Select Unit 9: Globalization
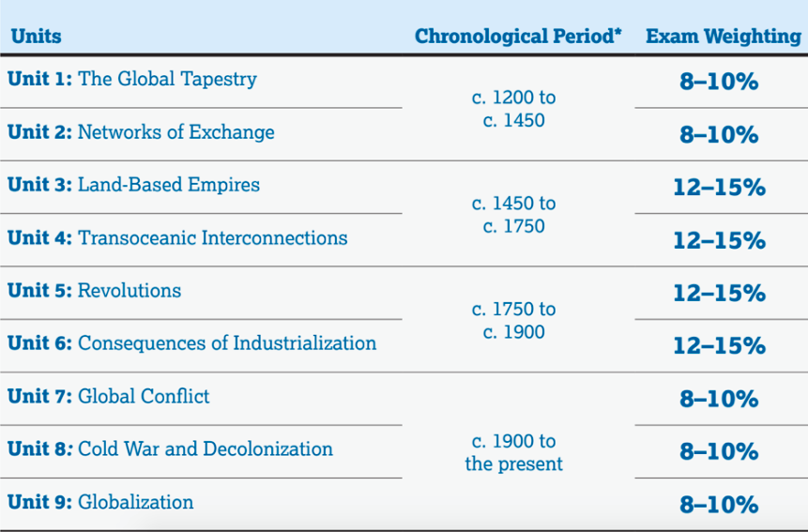The image size is (808, 532). (x=100, y=502)
